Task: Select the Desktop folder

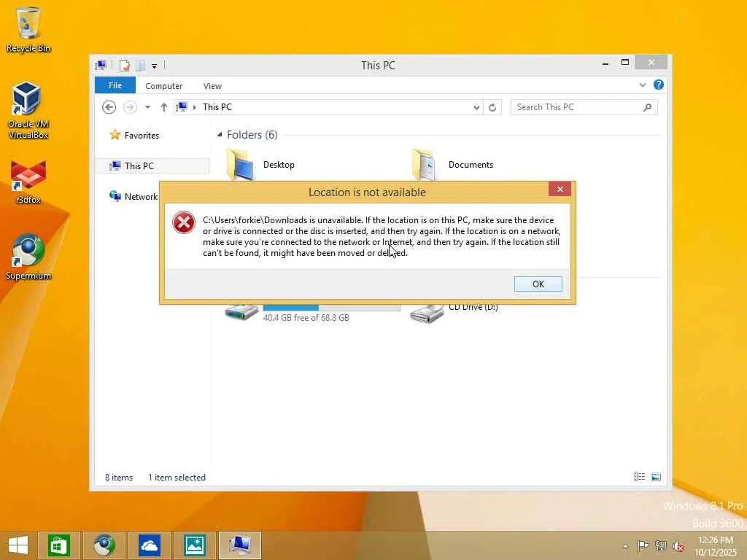Action: (x=261, y=164)
